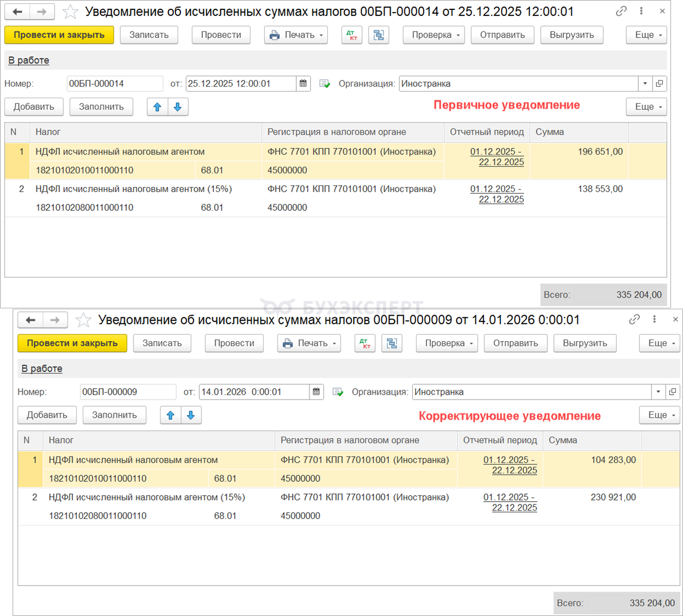Open the Проверка dropdown in bottom window
The image size is (683, 616).
[446, 343]
